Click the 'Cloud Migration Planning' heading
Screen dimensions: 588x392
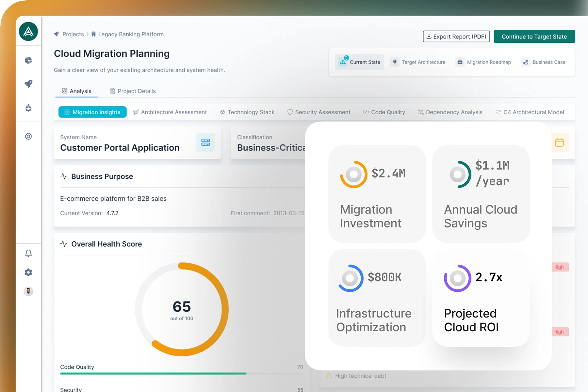click(x=112, y=54)
